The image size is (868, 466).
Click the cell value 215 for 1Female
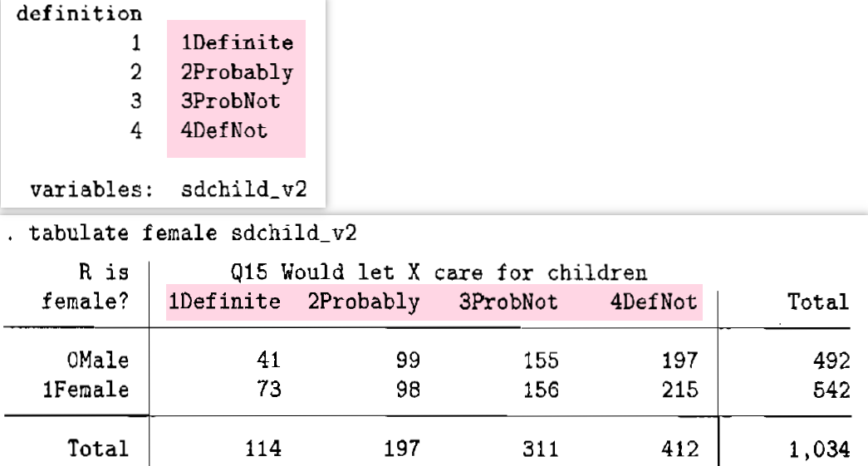680,390
